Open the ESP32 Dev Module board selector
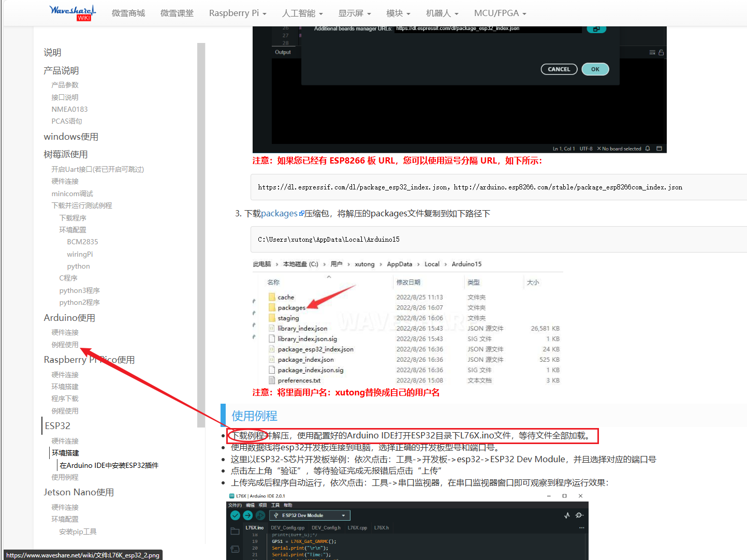The image size is (747, 560). (x=310, y=515)
